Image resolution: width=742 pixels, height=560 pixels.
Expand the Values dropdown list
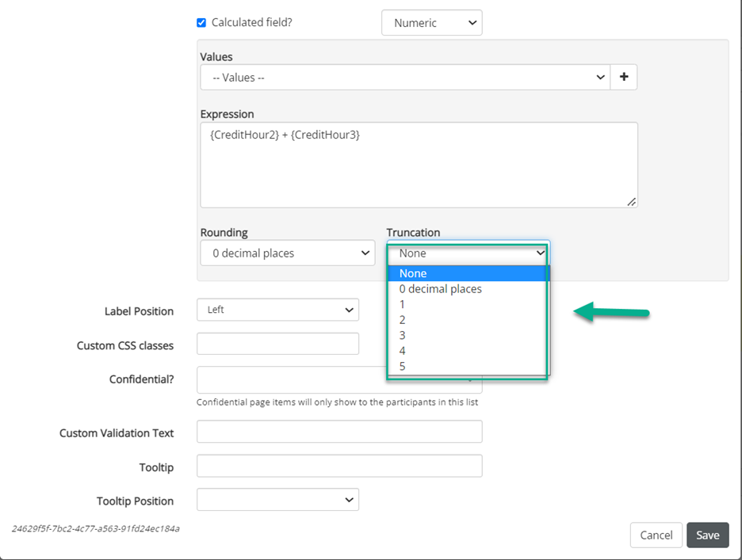(404, 78)
